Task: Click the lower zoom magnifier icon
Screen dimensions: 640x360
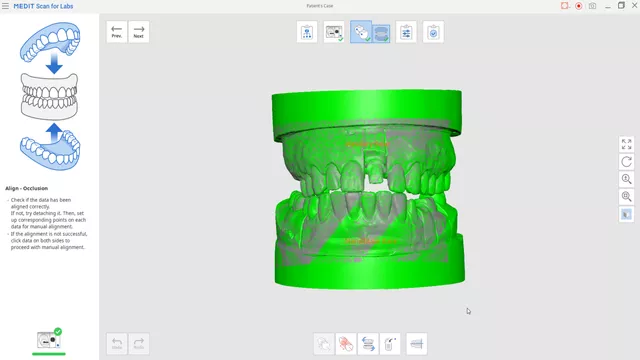Action: pos(627,197)
